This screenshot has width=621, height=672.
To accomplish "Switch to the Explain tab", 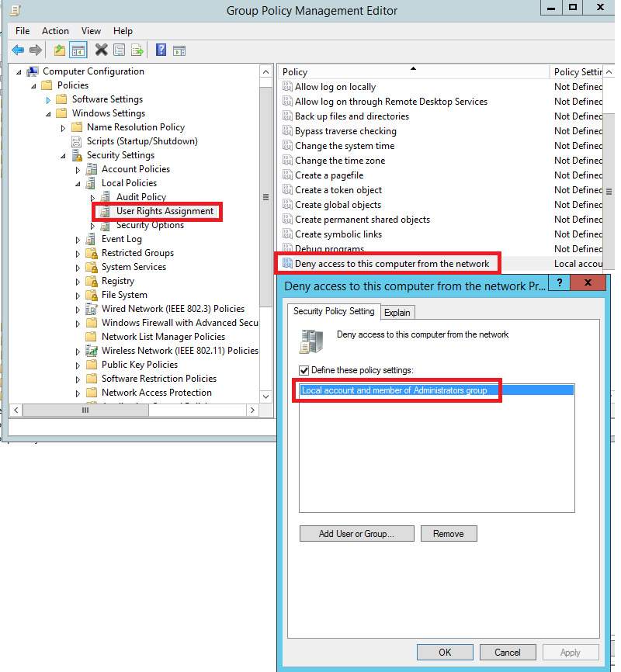I will pos(397,312).
